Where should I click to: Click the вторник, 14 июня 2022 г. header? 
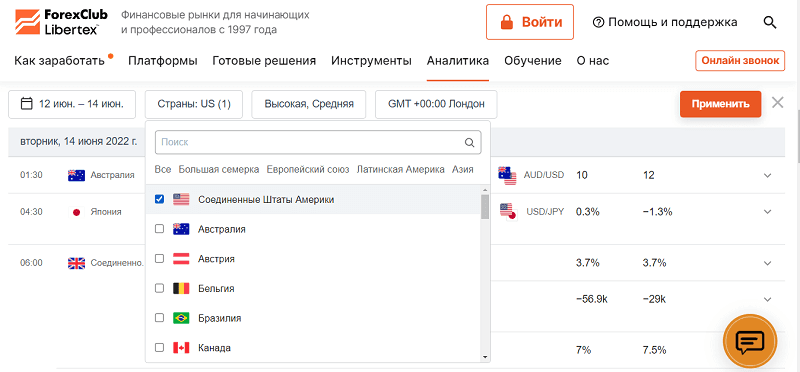(x=79, y=142)
